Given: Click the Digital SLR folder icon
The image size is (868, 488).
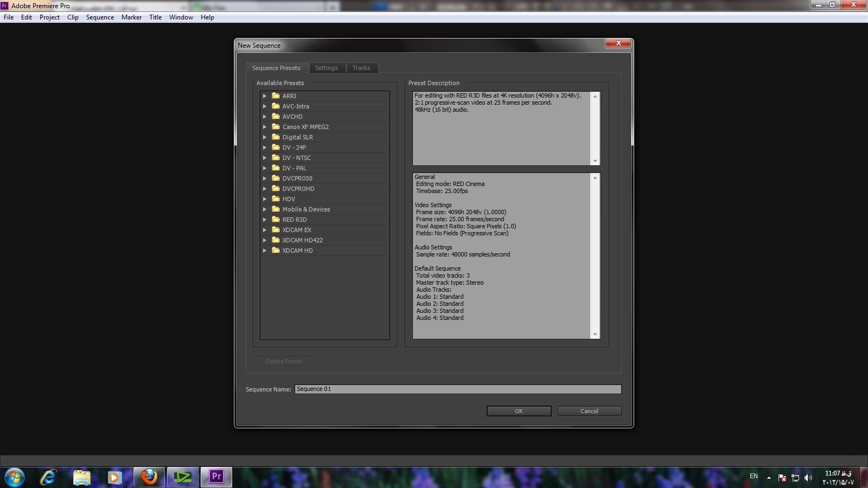Looking at the screenshot, I should click(276, 137).
